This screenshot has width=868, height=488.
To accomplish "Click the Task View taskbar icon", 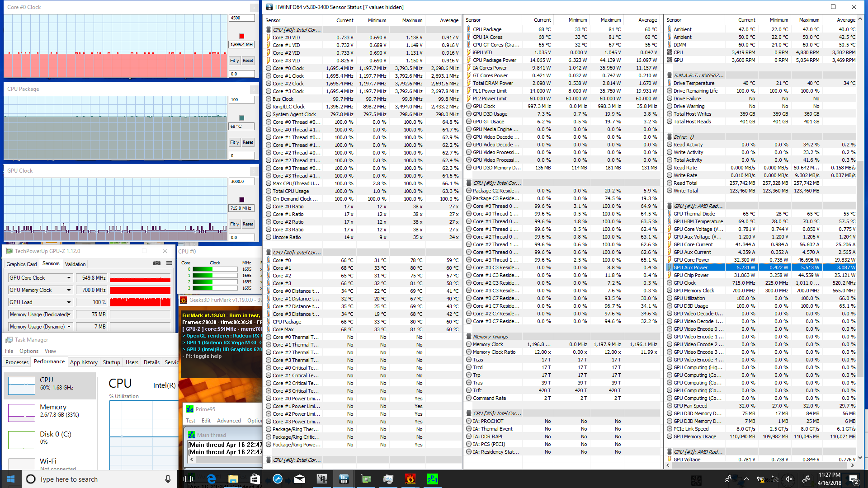I will [189, 479].
